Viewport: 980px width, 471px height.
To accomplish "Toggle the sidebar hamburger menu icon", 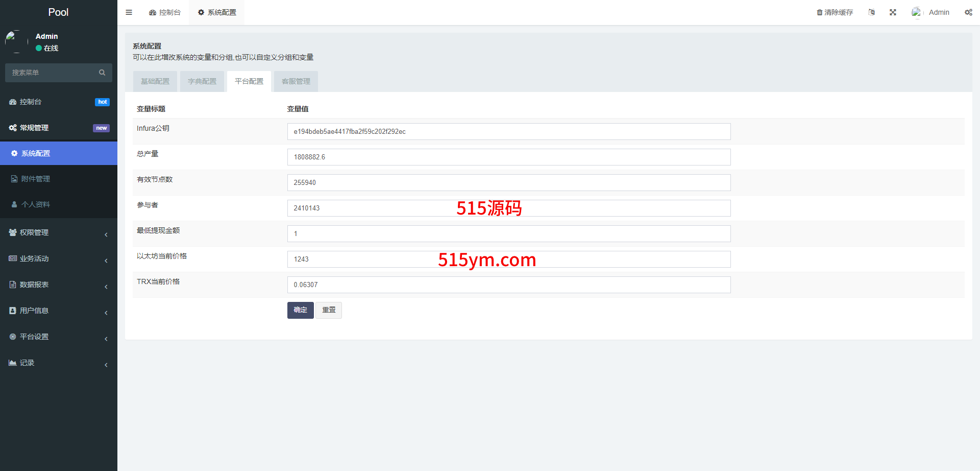I will point(129,12).
